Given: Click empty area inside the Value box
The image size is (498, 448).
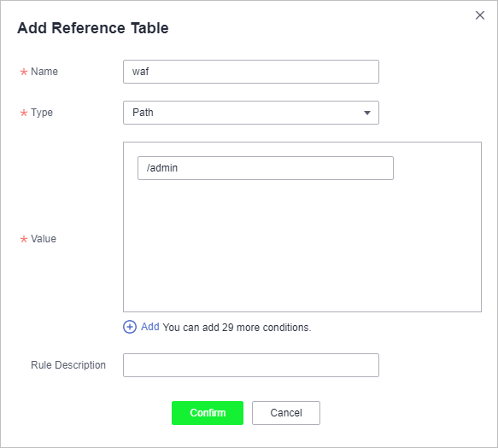Looking at the screenshot, I should [302, 247].
